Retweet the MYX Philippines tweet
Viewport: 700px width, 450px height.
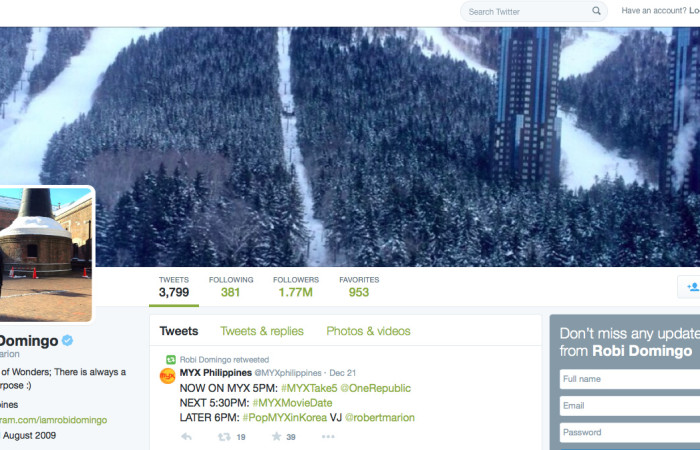224,437
